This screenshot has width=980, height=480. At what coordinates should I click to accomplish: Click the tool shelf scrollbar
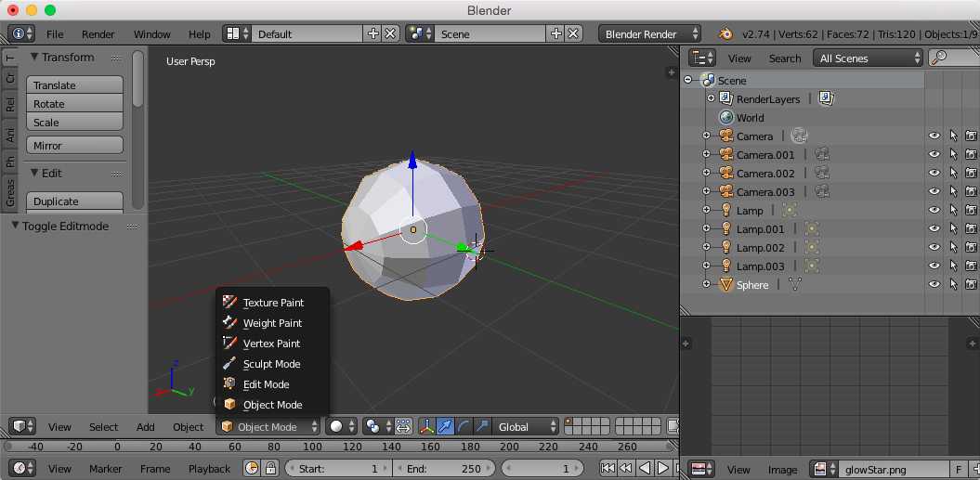pos(138,79)
